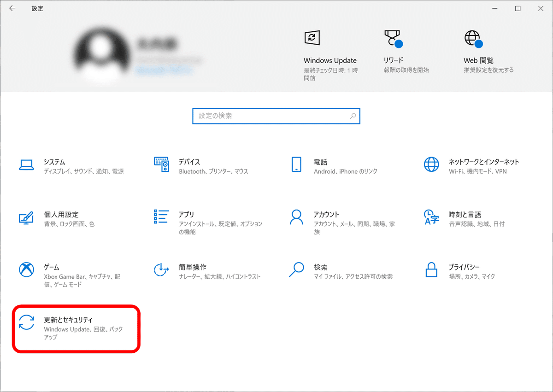Click 'マイ ファイル、アクセス許可の検索' description
This screenshot has width=553, height=392.
[353, 276]
